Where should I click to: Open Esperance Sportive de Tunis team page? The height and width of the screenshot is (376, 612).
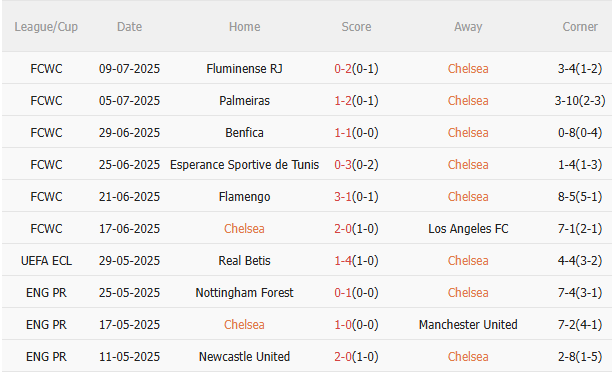[x=244, y=165]
